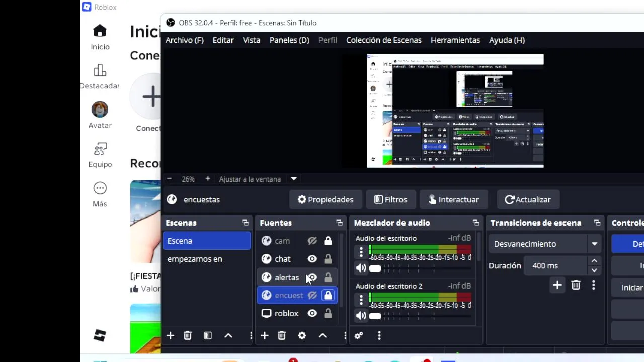Open Ayuda (H) menu

coord(507,40)
